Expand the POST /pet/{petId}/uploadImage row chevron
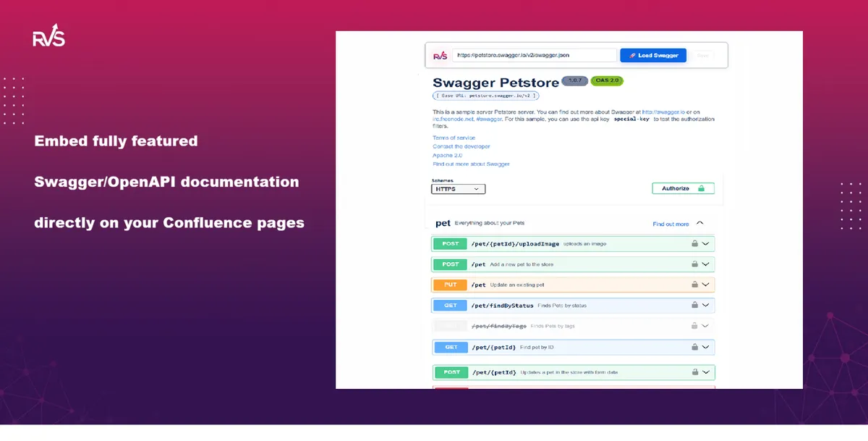Image resolution: width=868 pixels, height=441 pixels. 706,243
